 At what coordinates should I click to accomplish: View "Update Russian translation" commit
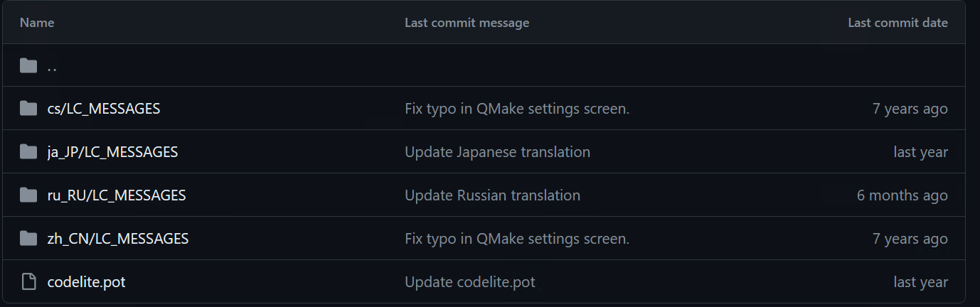(x=492, y=195)
